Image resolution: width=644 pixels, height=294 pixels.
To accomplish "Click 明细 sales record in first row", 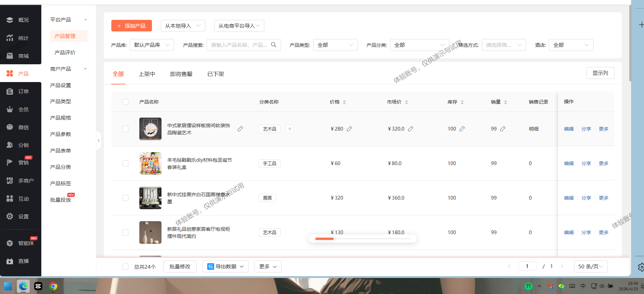I will coord(534,129).
